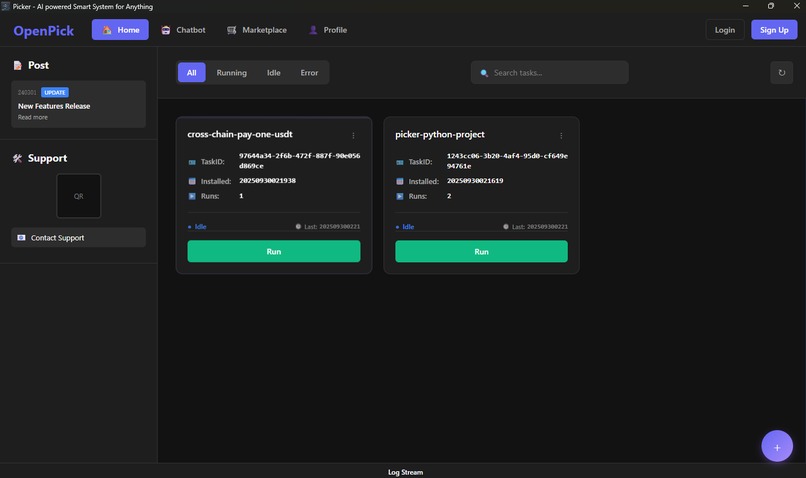This screenshot has height=478, width=806.
Task: Click the Sign Up button
Action: (x=774, y=30)
